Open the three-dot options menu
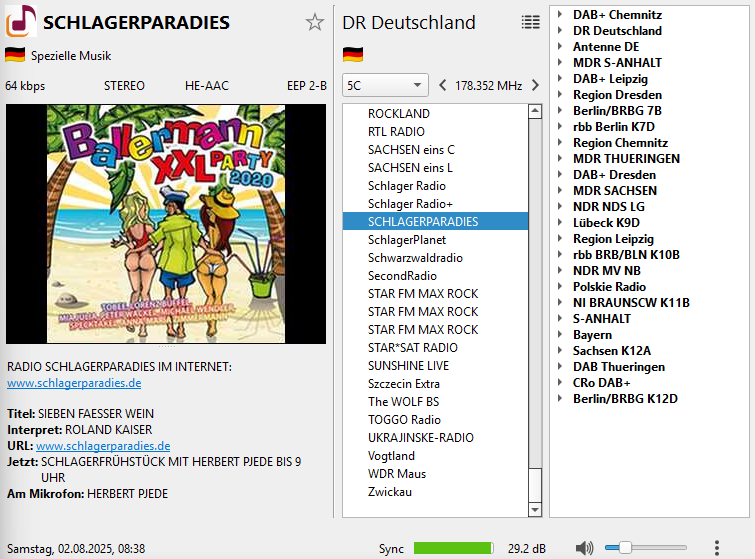 717,548
